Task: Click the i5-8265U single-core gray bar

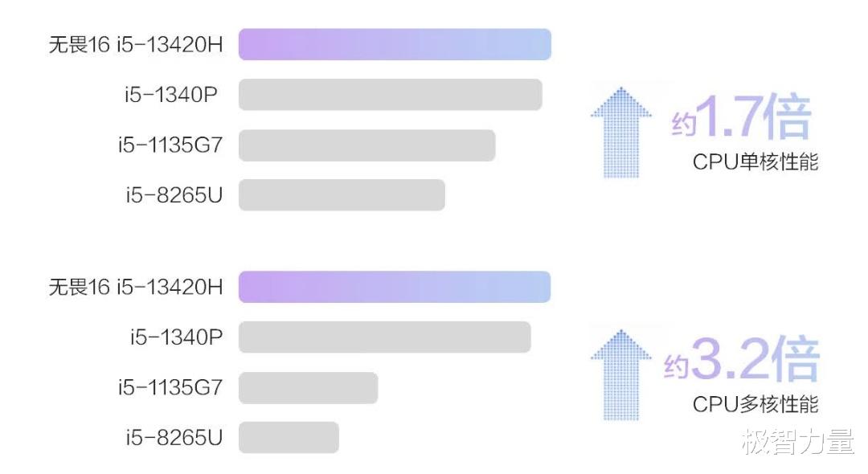Action: coord(342,194)
